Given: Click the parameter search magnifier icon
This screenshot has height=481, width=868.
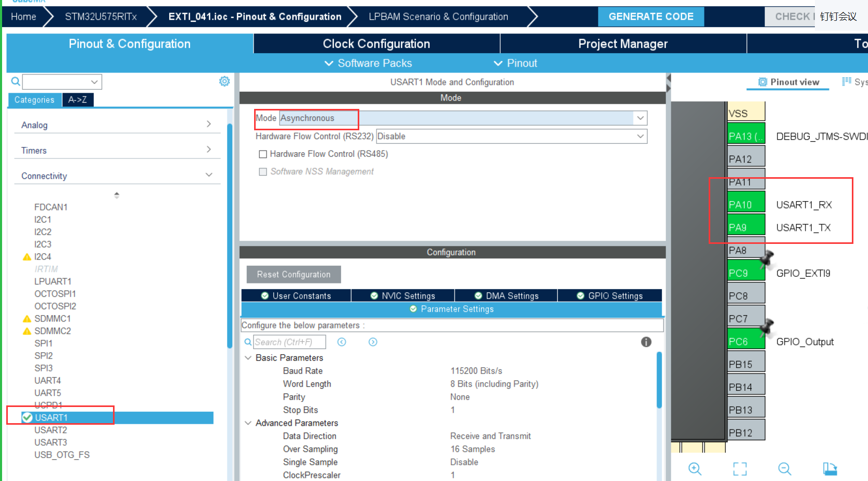Looking at the screenshot, I should tap(248, 342).
